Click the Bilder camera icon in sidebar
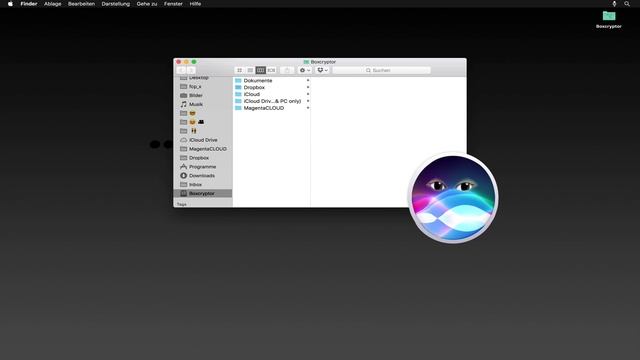640x360 pixels. [184, 96]
